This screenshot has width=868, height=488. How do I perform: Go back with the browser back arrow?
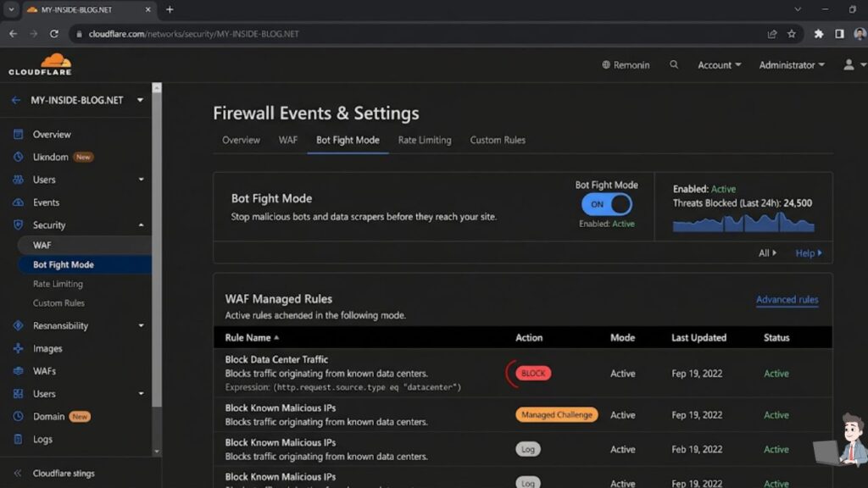(13, 34)
